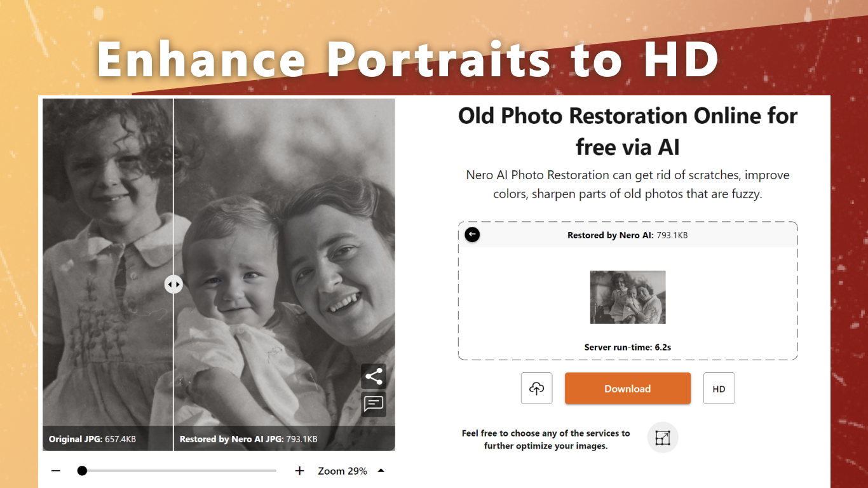Image resolution: width=868 pixels, height=488 pixels.
Task: Click the Original JPG 657.4KB label
Action: 92,439
